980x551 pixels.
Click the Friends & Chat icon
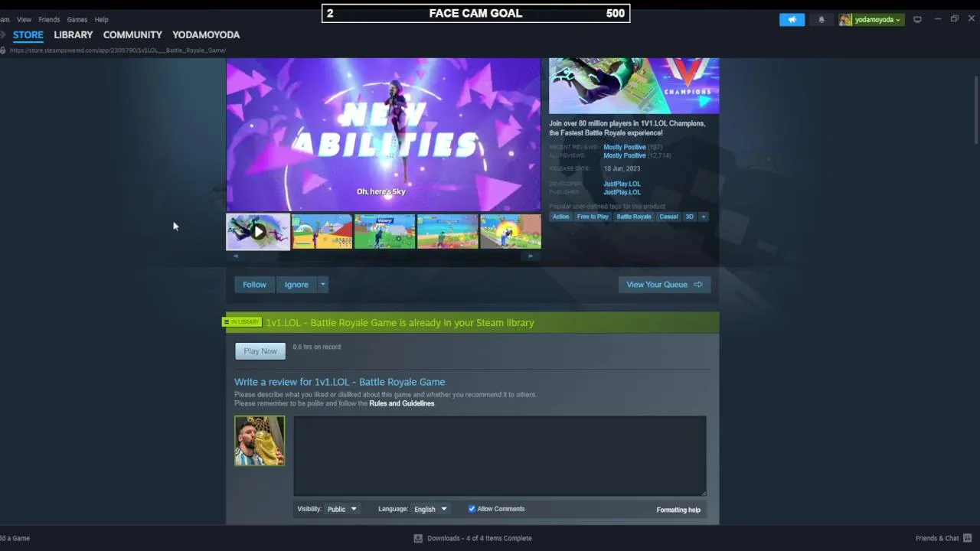pyautogui.click(x=968, y=538)
